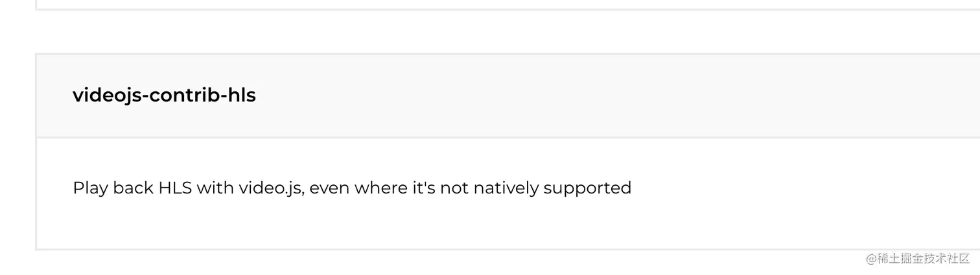Open the videojs-contrib-hls plugin title
Viewport: 980px width, 275px height.
click(x=164, y=96)
